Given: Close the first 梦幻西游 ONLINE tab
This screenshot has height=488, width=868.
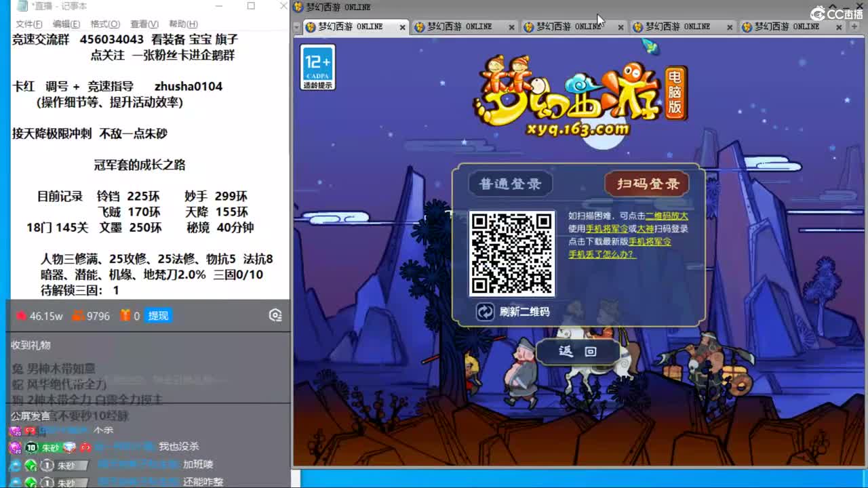Looking at the screenshot, I should pos(402,27).
